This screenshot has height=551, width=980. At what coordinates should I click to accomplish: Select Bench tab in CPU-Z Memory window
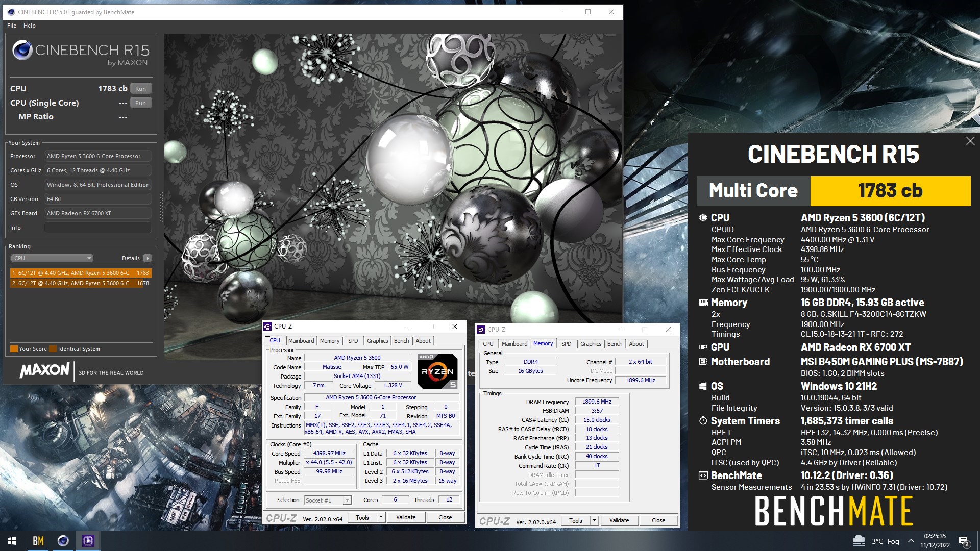tap(615, 344)
